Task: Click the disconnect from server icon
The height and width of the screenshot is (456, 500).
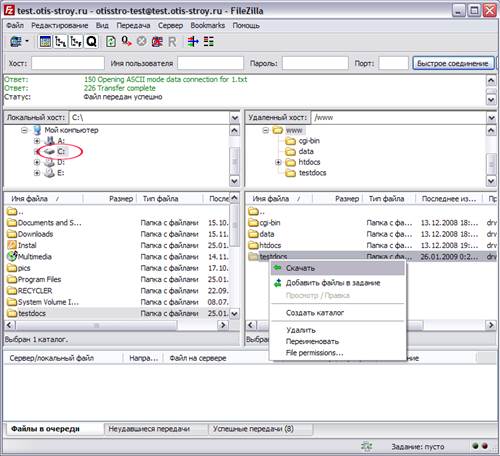Action: pos(157,42)
